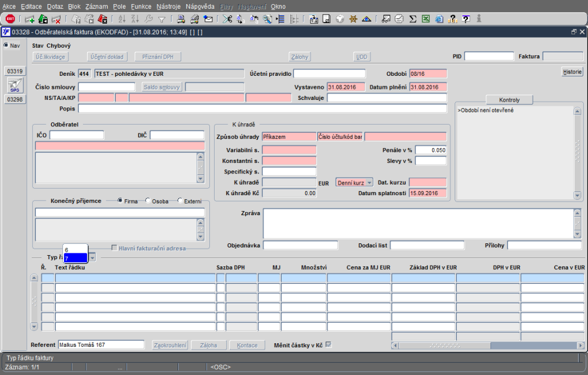Select the Nav radio button

click(x=6, y=45)
